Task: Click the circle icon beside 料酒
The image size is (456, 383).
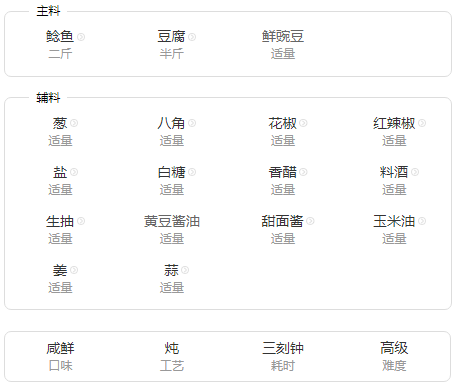Action: click(x=415, y=172)
